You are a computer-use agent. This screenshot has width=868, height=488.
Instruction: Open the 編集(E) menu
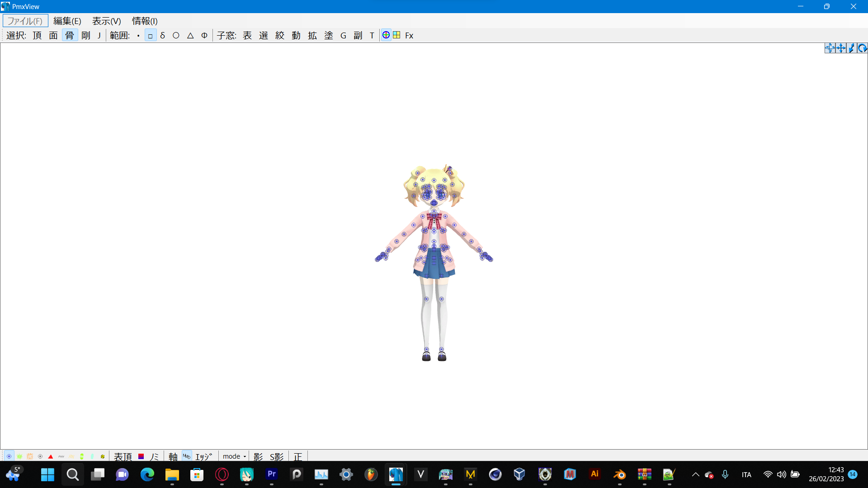pyautogui.click(x=66, y=21)
